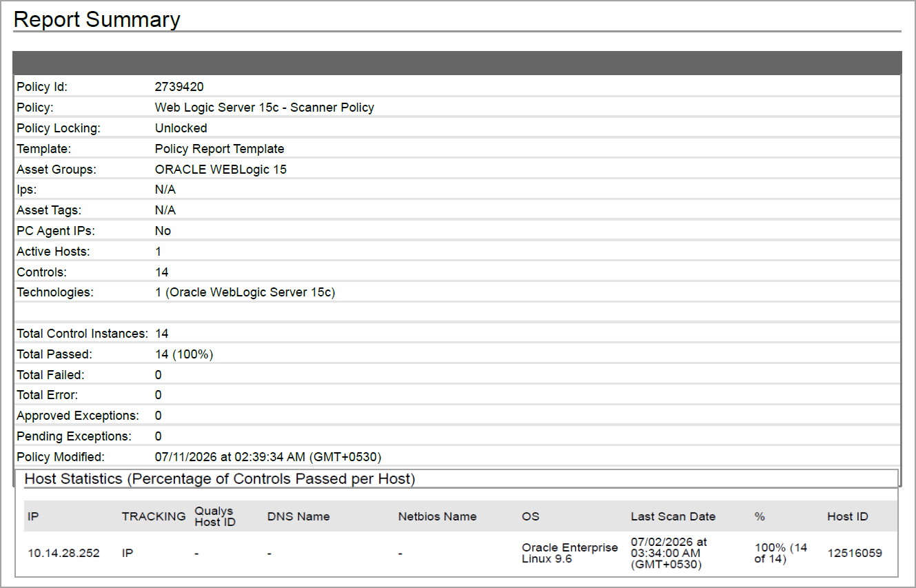Click the Controls value "14"

162,272
